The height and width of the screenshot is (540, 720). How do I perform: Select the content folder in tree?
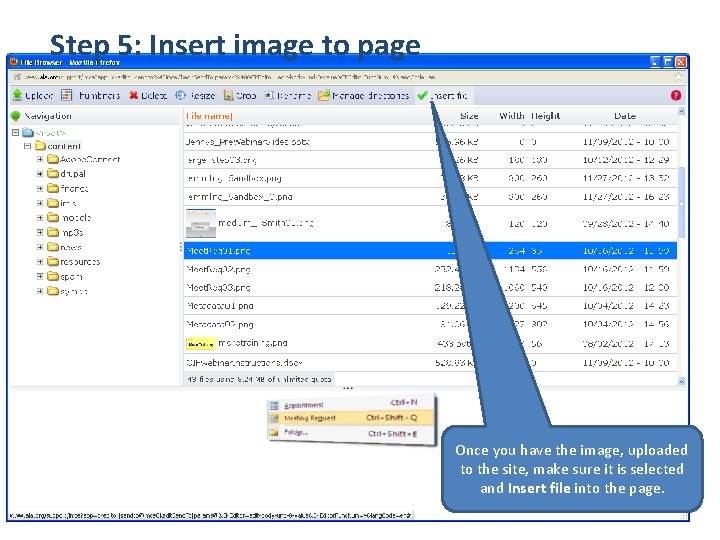(58, 146)
